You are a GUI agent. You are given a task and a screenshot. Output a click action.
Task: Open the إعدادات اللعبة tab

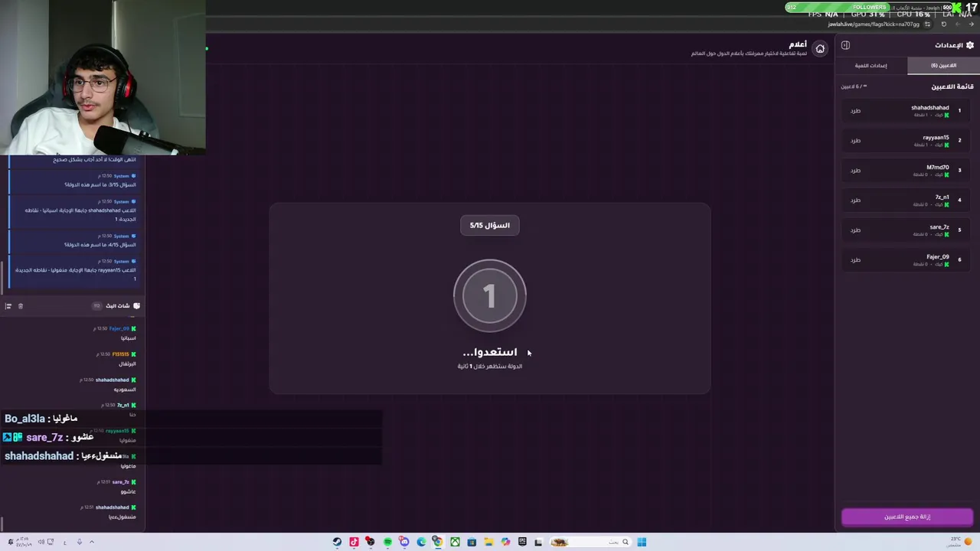(871, 66)
